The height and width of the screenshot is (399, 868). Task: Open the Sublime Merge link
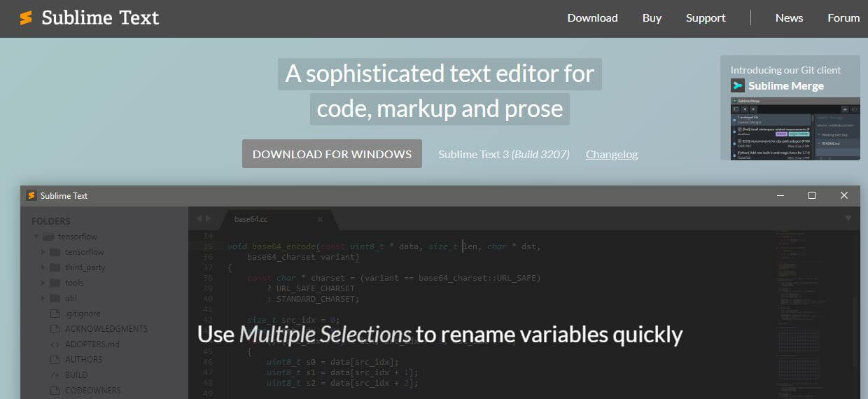click(x=785, y=85)
